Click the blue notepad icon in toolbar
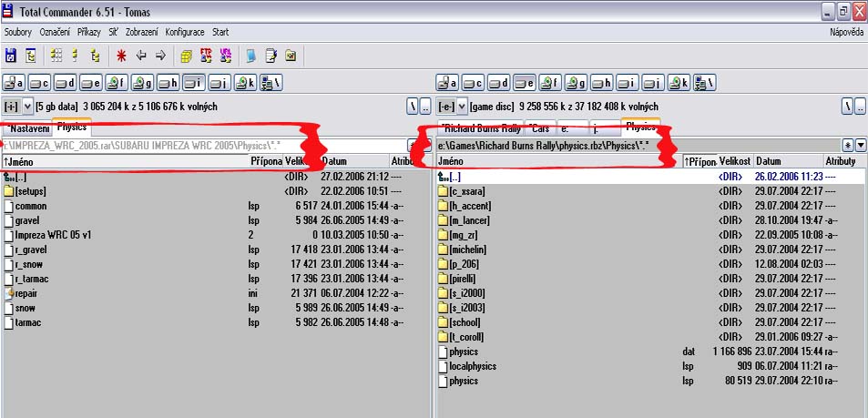This screenshot has width=868, height=418. (251, 56)
